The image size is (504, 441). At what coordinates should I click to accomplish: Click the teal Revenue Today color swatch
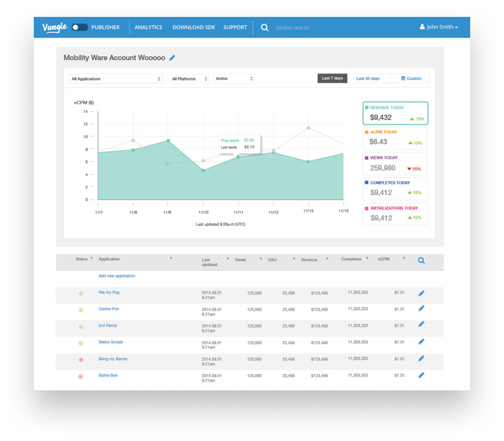(367, 108)
